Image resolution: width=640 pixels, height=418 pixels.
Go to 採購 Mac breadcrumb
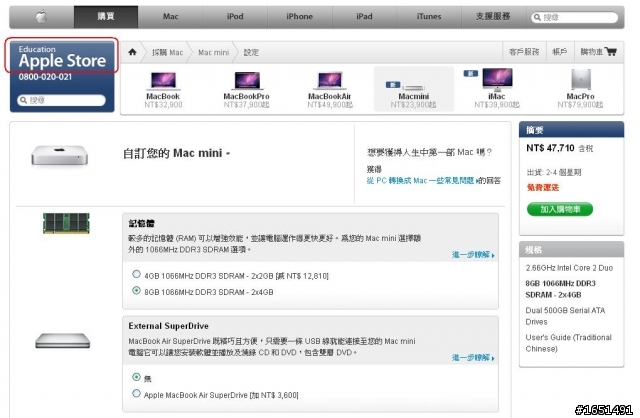[167, 52]
